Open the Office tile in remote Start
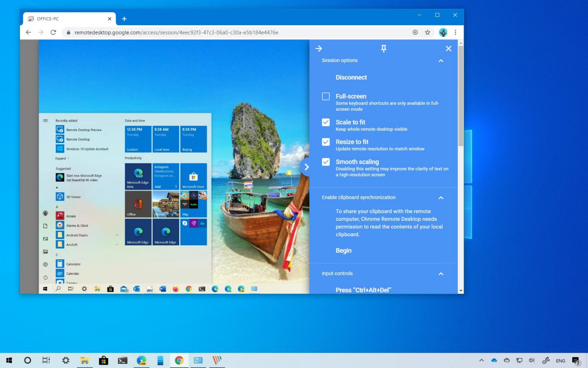 pyautogui.click(x=138, y=204)
